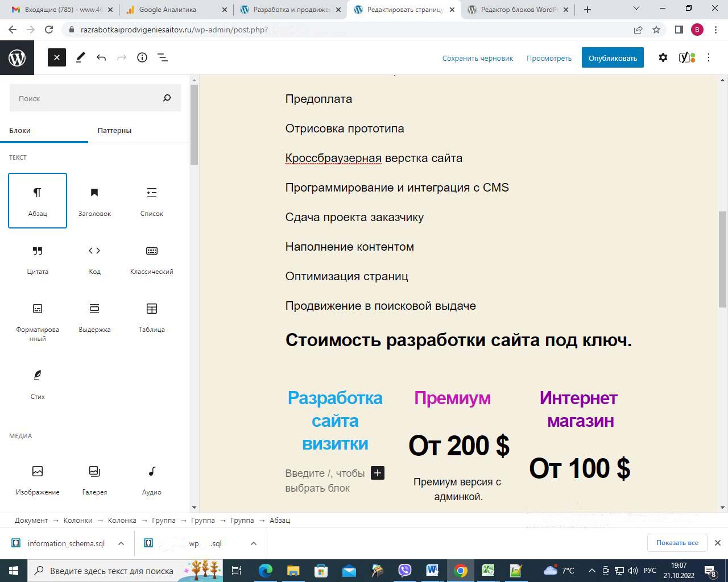Expand the information_schema.sql download options
The height and width of the screenshot is (582, 728).
coord(121,543)
